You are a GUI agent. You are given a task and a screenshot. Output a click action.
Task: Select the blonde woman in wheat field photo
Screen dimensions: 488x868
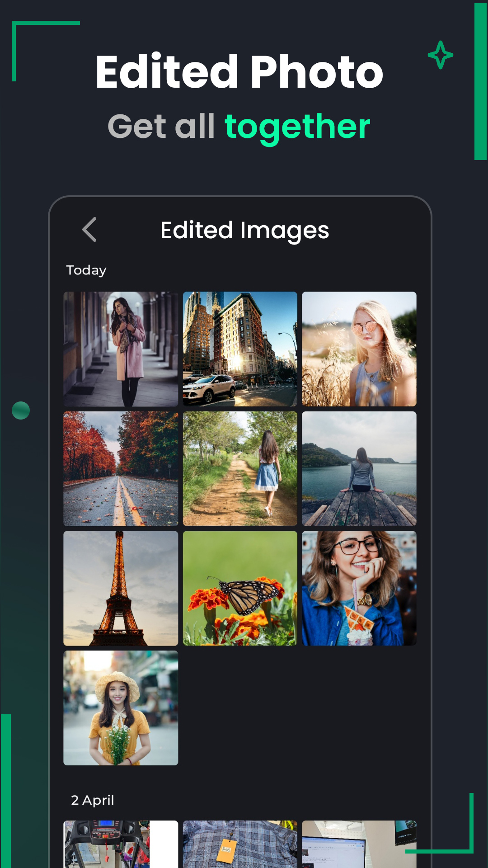pos(359,349)
